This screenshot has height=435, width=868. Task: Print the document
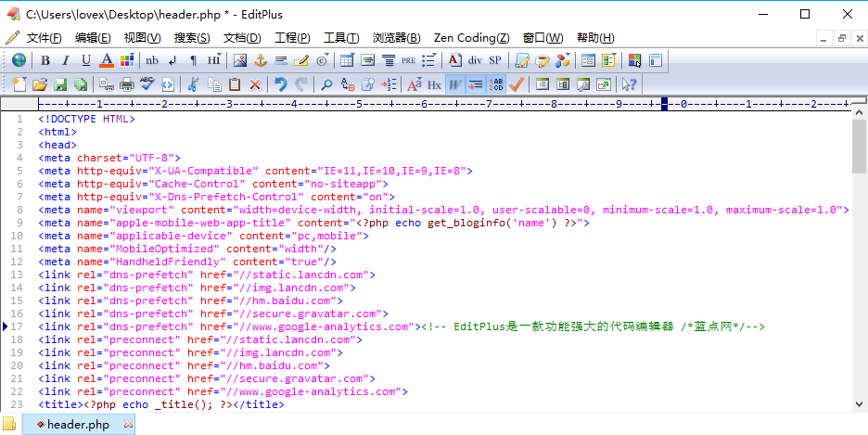point(127,84)
